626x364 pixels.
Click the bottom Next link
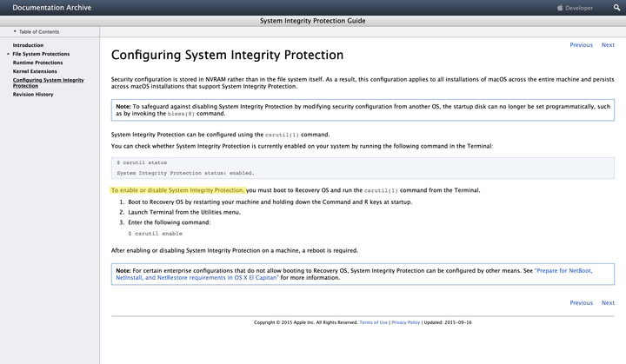[x=608, y=303]
